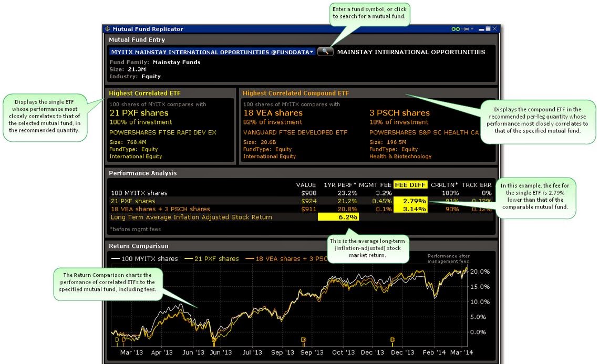Click the '18 VEA shares' compound ETF heading
Viewport: 599px width, 364px height.
(x=273, y=113)
